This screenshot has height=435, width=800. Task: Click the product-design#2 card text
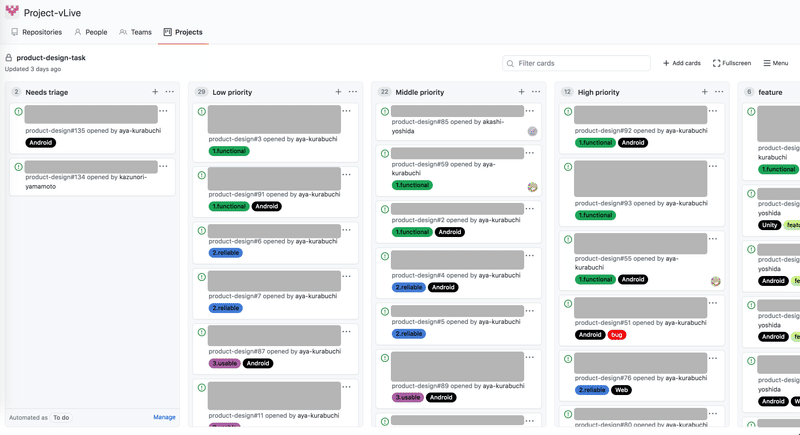(456, 220)
